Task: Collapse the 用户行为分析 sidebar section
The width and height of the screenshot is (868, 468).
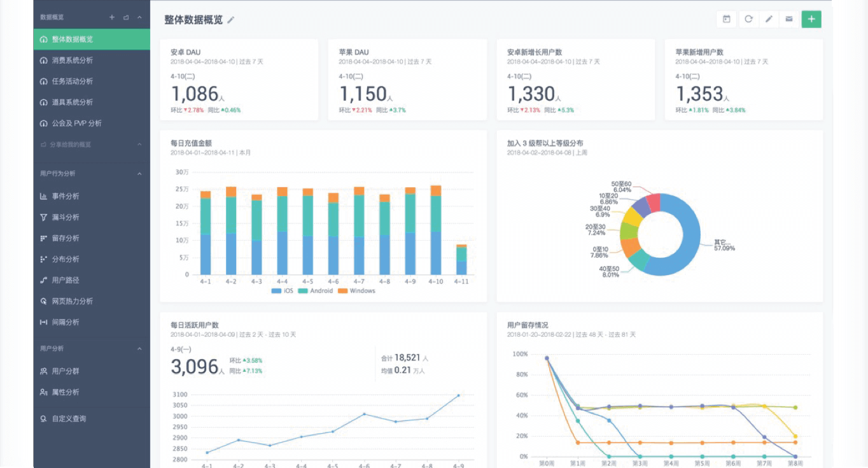Action: (x=139, y=173)
